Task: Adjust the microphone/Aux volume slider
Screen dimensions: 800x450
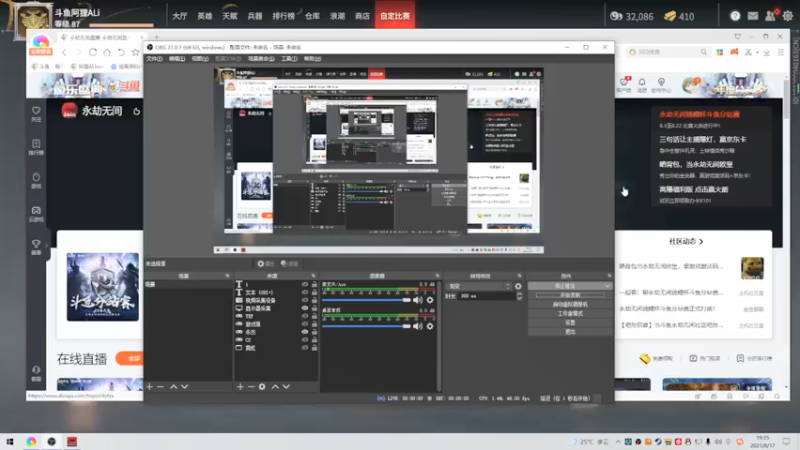Action: click(366, 300)
